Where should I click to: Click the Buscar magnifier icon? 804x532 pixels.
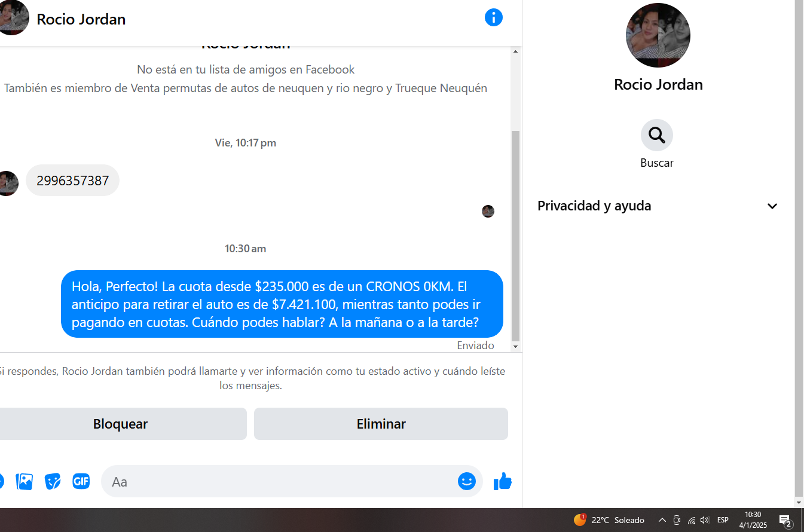pos(657,135)
